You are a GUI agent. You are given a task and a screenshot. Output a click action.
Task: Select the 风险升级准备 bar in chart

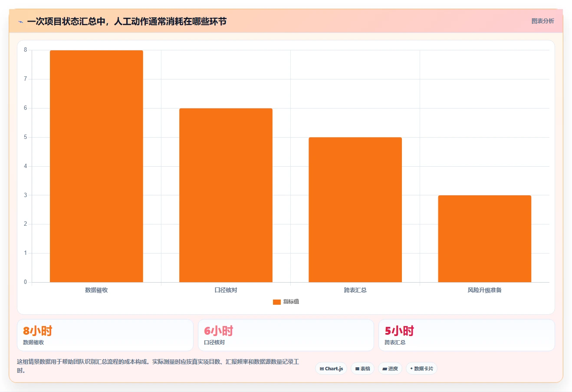(484, 239)
